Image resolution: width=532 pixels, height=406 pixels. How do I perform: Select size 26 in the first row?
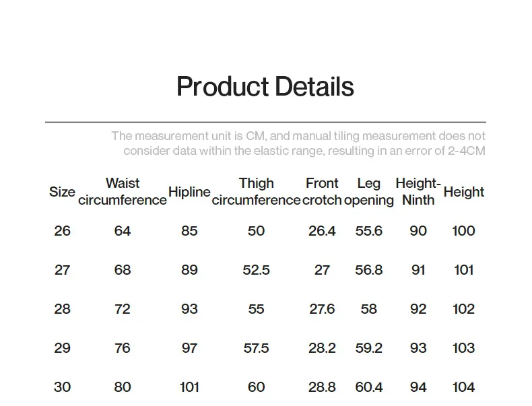click(63, 231)
